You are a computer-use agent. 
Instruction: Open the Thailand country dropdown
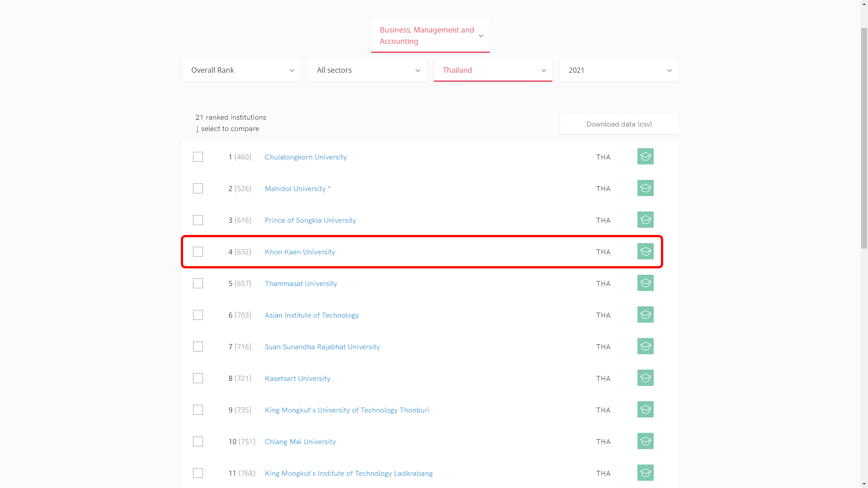pyautogui.click(x=493, y=70)
